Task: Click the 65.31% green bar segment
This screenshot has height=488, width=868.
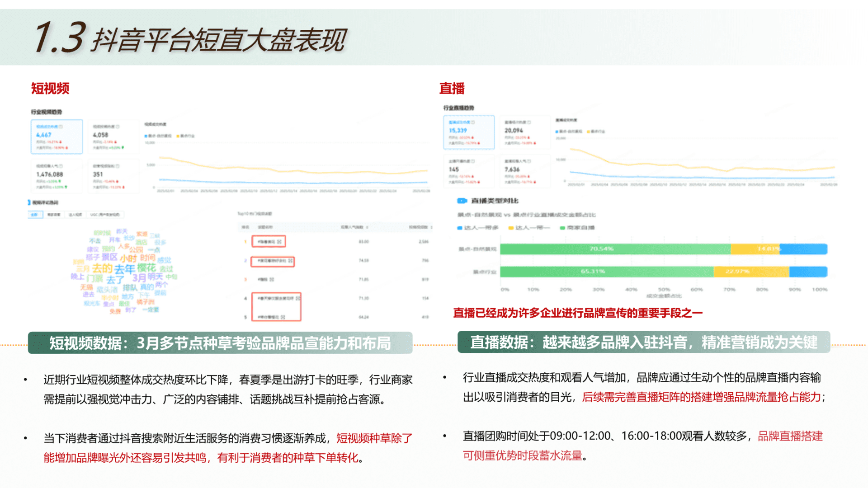Action: coord(607,272)
